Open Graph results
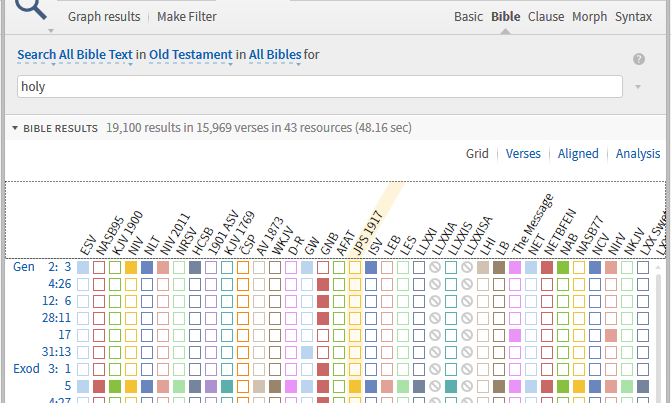The image size is (671, 403). click(x=104, y=17)
